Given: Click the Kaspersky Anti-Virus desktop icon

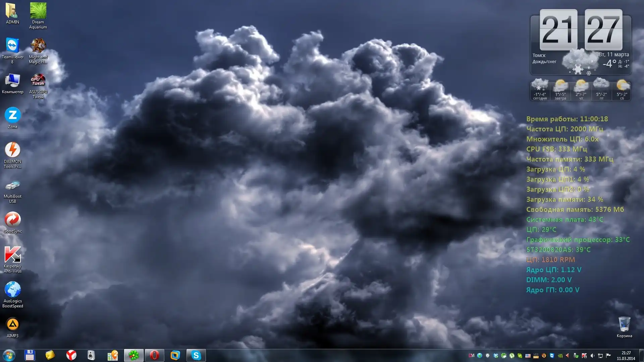Looking at the screenshot, I should pos(12,255).
